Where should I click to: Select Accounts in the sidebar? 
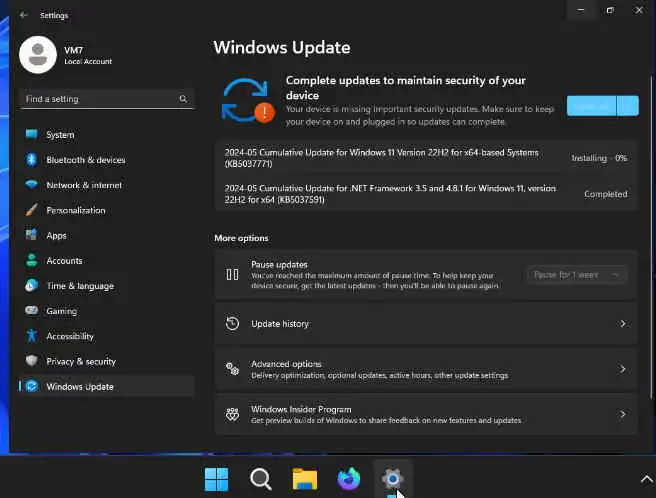106,260
